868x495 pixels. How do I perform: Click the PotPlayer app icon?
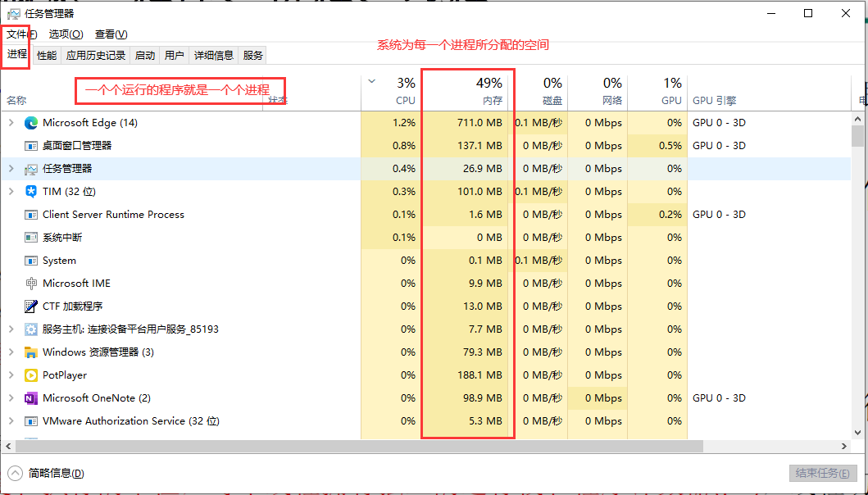[31, 375]
